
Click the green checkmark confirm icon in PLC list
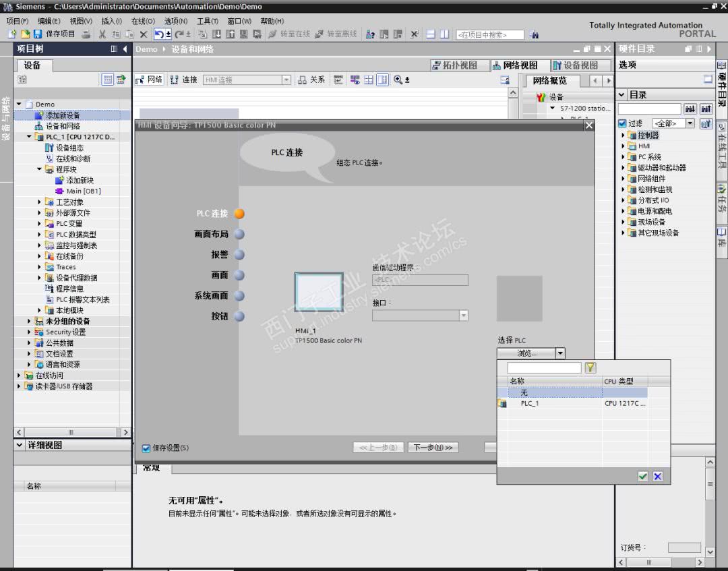click(642, 477)
